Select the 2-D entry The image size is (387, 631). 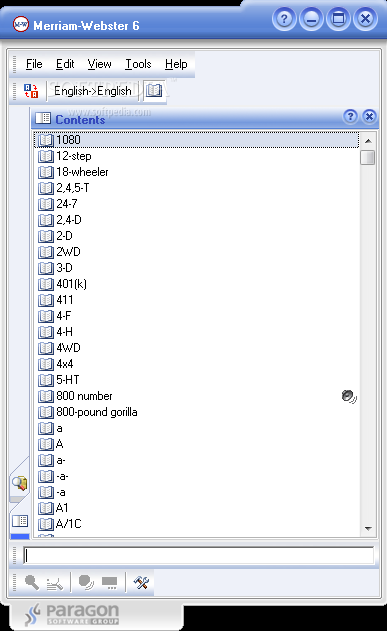(x=197, y=235)
